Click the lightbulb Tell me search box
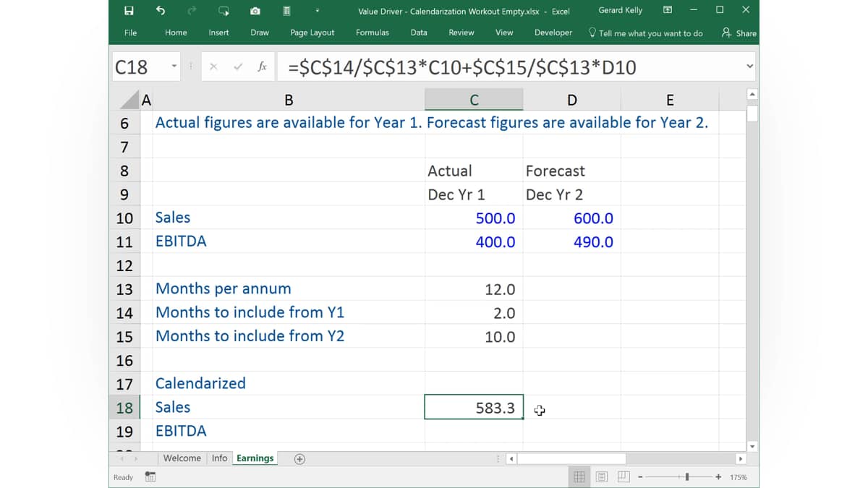 645,33
